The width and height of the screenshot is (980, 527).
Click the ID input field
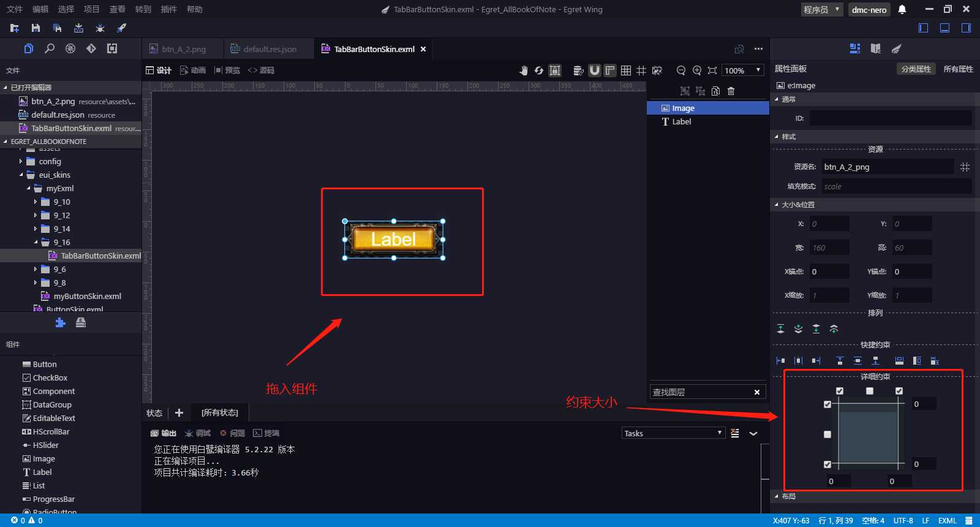tap(891, 118)
